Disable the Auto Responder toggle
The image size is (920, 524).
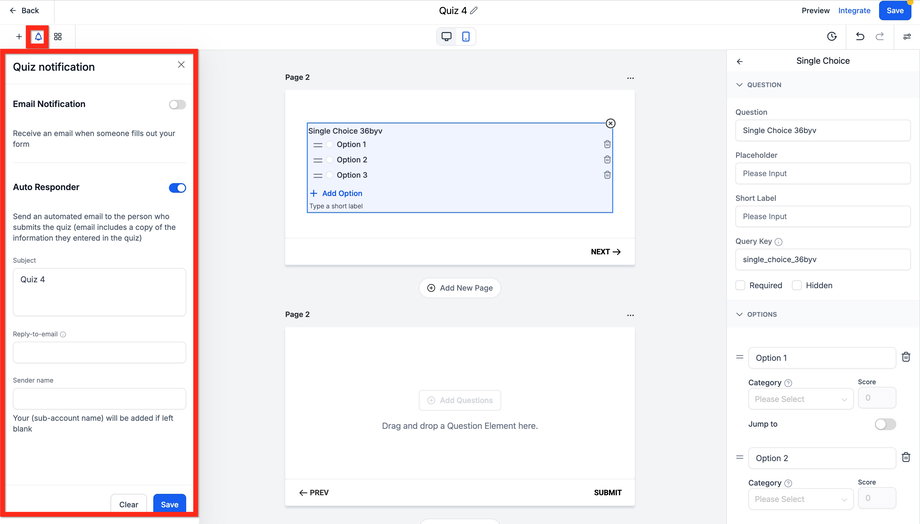[177, 188]
